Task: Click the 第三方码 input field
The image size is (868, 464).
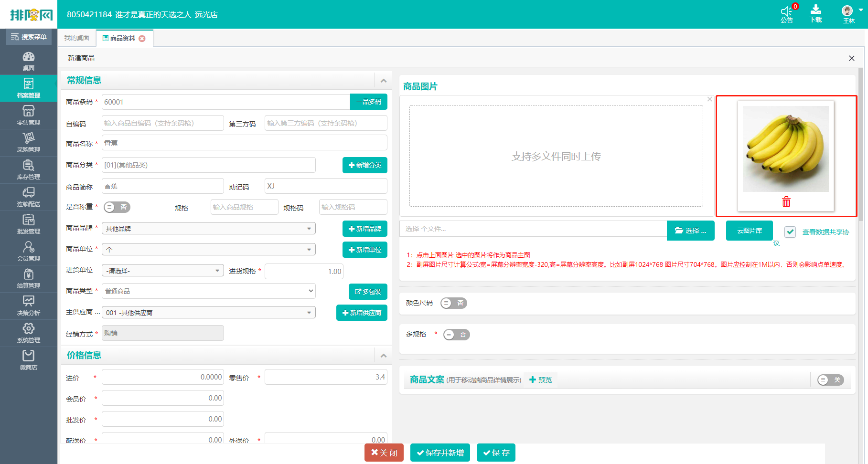Action: 326,123
